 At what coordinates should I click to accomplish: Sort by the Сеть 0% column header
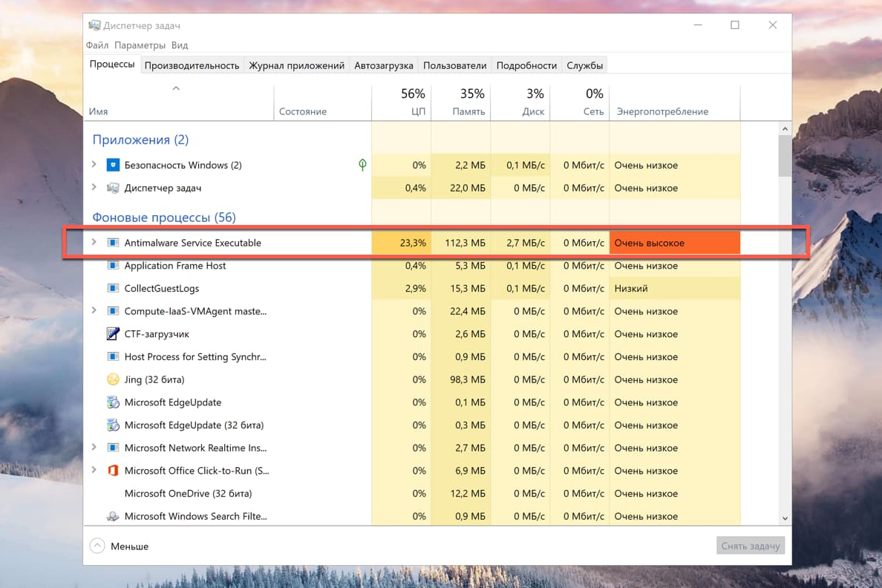[x=579, y=103]
